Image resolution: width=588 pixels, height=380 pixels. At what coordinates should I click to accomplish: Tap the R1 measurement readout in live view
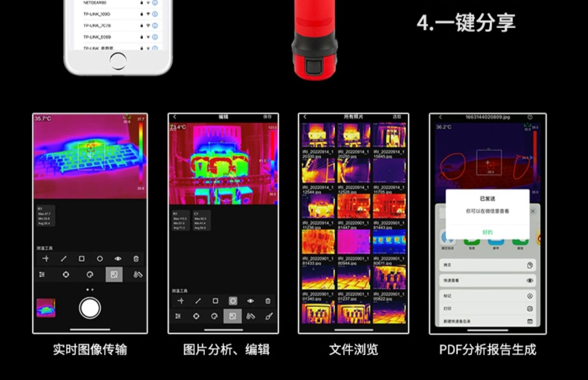(x=45, y=216)
